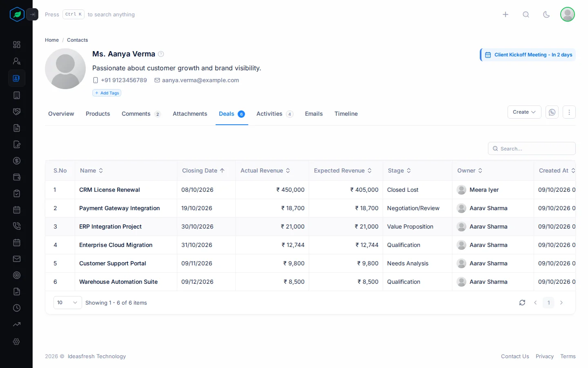
Task: Open the clipboard checkmark tasks sidebar icon
Action: pyautogui.click(x=17, y=193)
